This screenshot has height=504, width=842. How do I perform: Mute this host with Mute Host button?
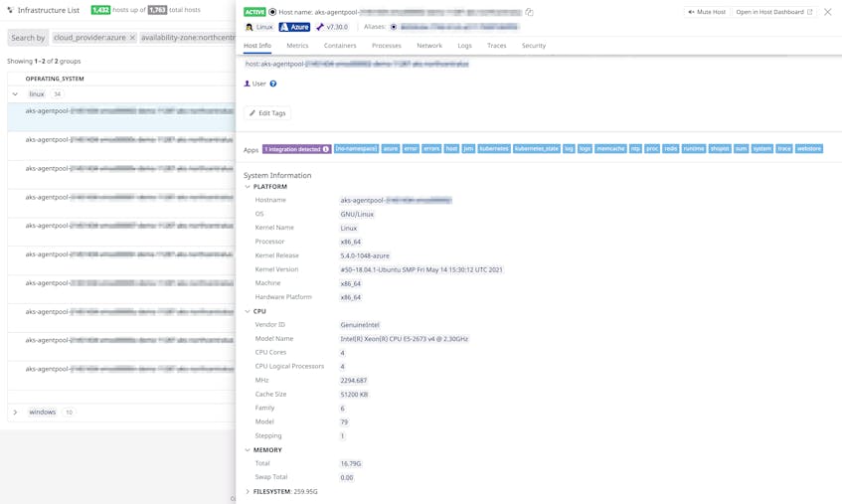[x=707, y=12]
